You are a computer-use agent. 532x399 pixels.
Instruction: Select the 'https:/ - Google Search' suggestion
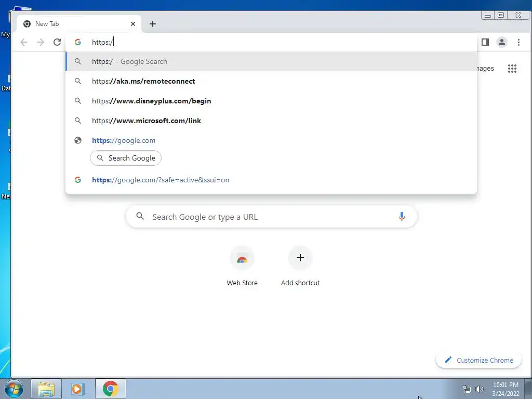tap(271, 61)
